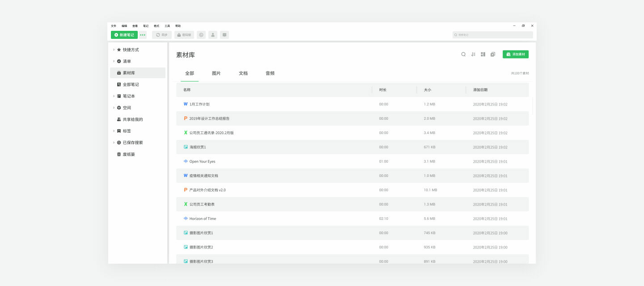Click duration cell 02:10

point(384,219)
